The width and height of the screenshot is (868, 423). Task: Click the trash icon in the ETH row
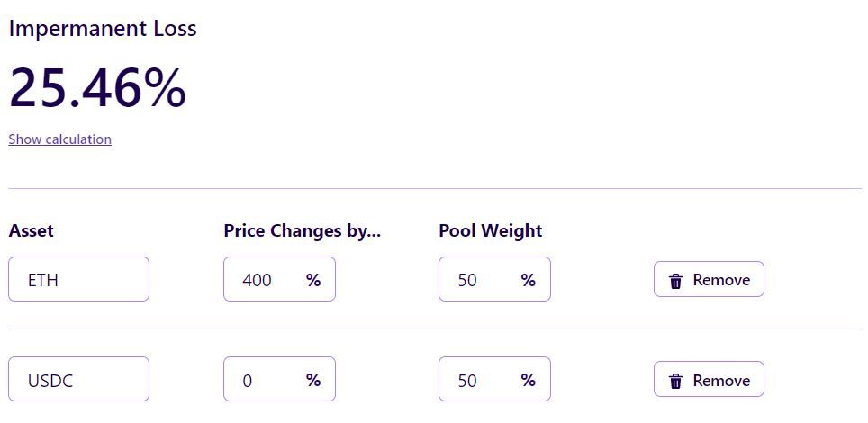[675, 281]
